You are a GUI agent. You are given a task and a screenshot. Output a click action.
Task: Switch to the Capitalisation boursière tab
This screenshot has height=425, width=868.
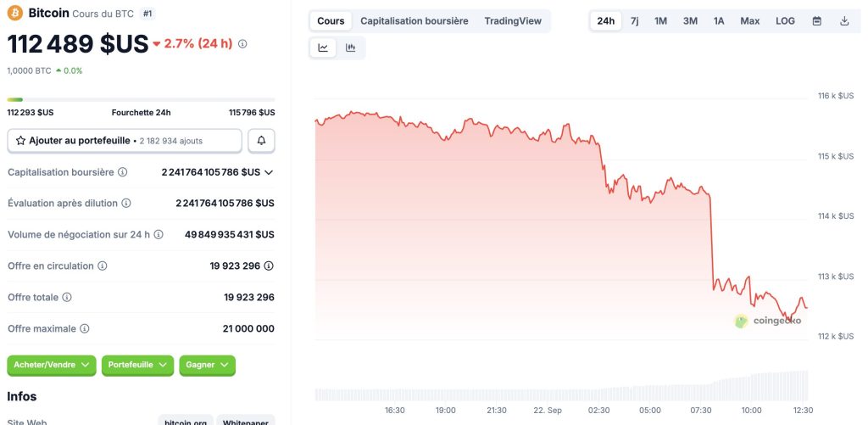414,21
